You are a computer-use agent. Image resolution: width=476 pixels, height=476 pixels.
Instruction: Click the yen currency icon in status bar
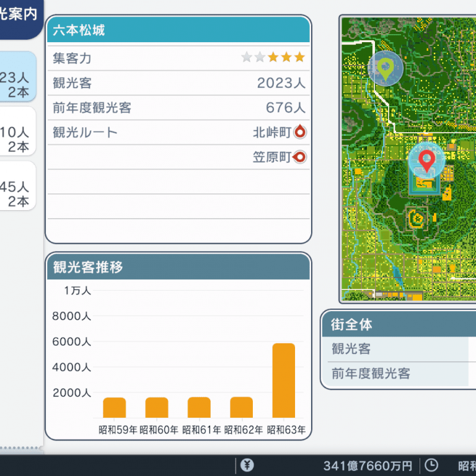point(247,465)
